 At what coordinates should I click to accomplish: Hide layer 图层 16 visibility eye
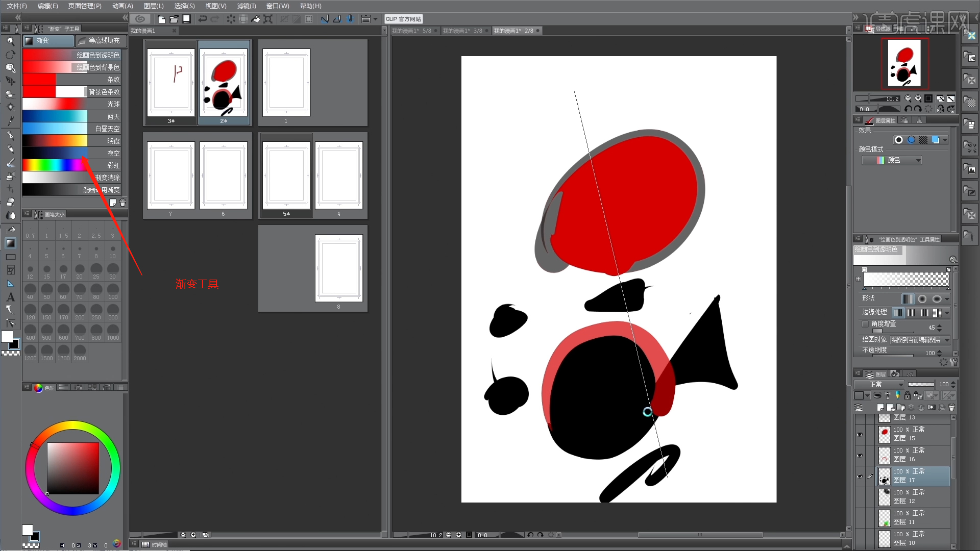[860, 455]
